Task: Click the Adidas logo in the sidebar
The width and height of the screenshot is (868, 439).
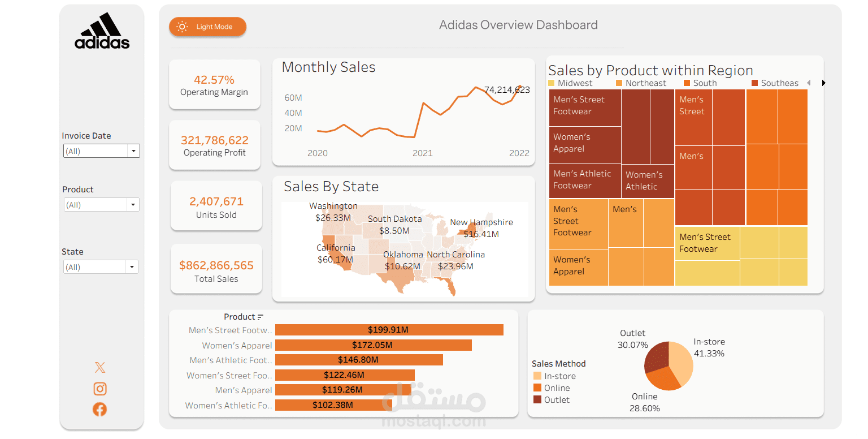Action: pyautogui.click(x=102, y=31)
